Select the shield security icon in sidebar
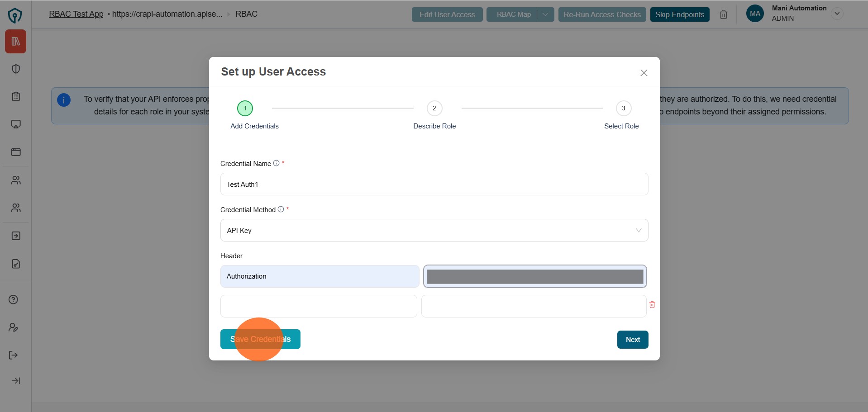 (16, 68)
